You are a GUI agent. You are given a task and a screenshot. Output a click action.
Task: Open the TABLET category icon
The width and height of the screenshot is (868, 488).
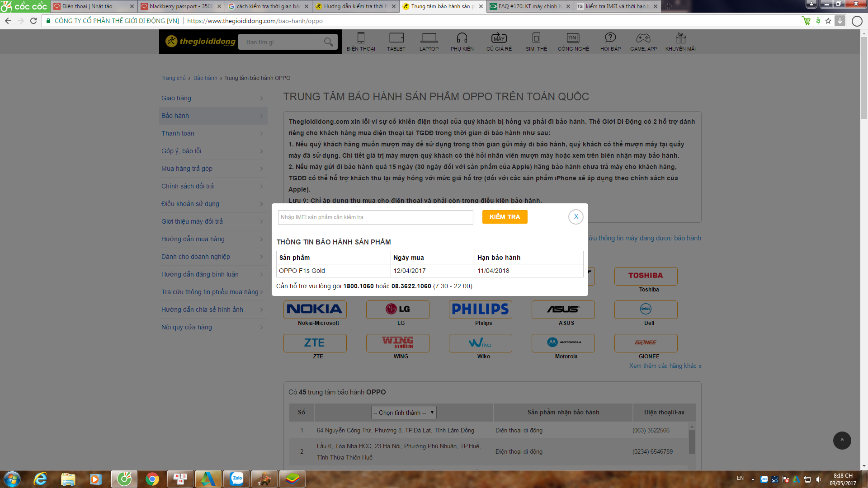coord(396,42)
